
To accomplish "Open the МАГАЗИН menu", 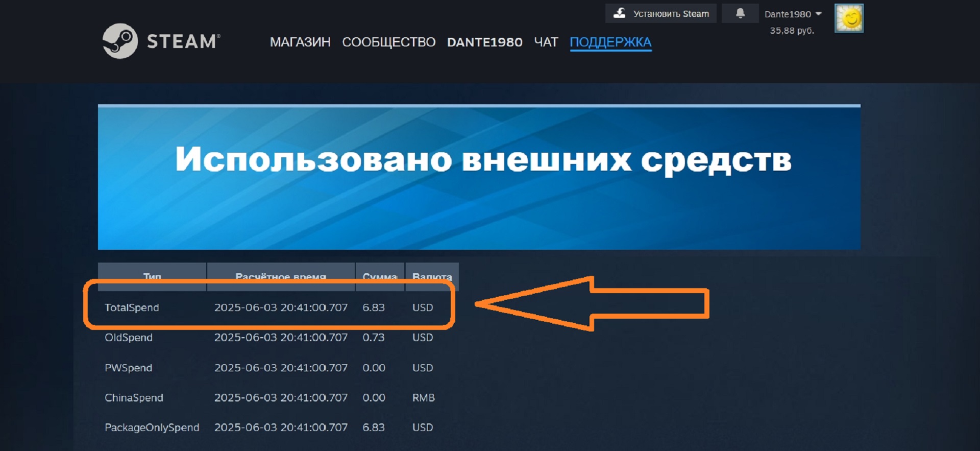I will pyautogui.click(x=300, y=42).
